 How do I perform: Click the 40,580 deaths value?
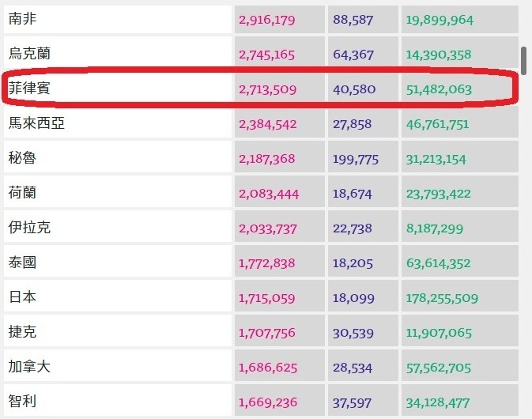[x=354, y=90]
